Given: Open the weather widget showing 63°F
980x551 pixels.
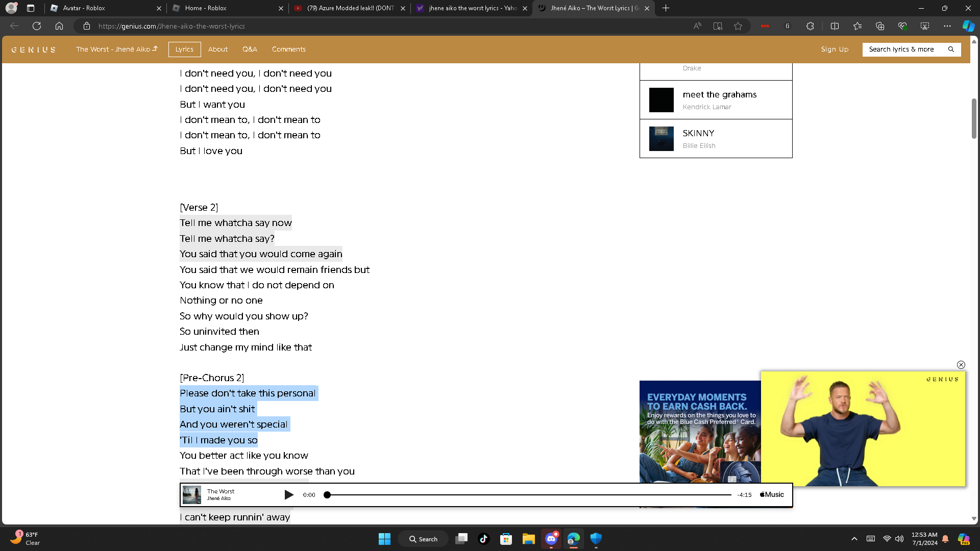Looking at the screenshot, I should 24,539.
